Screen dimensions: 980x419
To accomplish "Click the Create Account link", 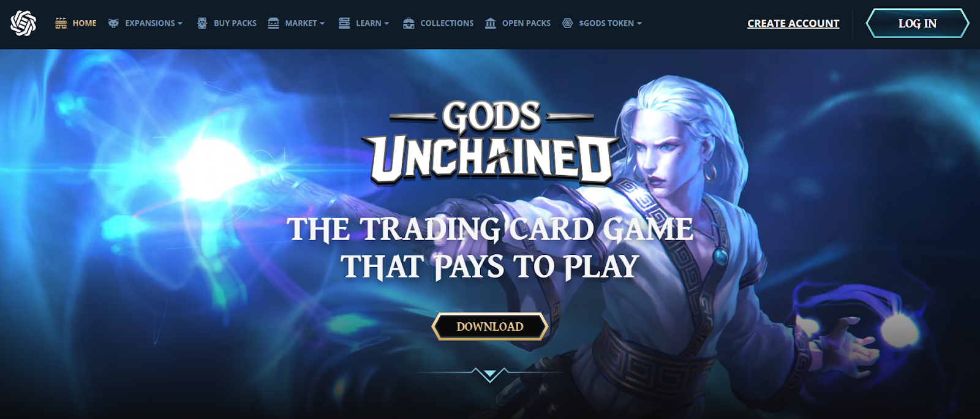I will [x=793, y=23].
